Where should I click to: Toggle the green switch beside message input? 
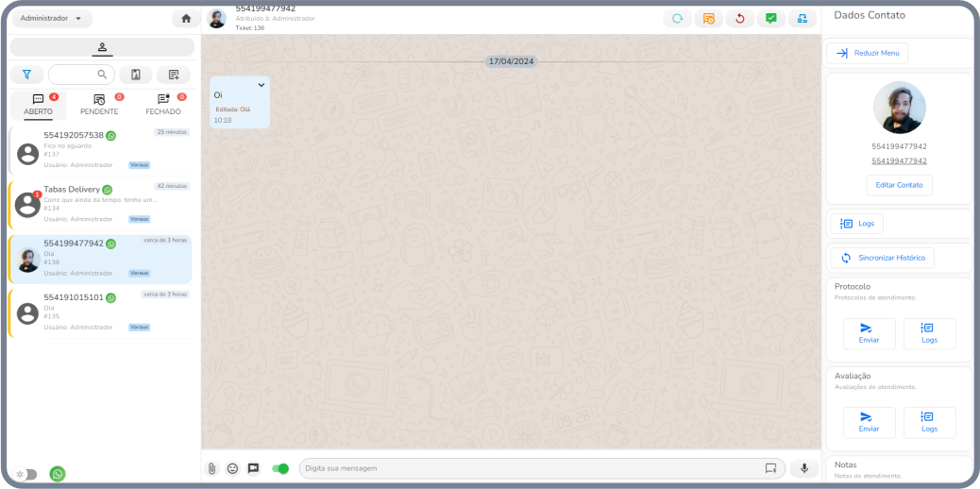(280, 468)
